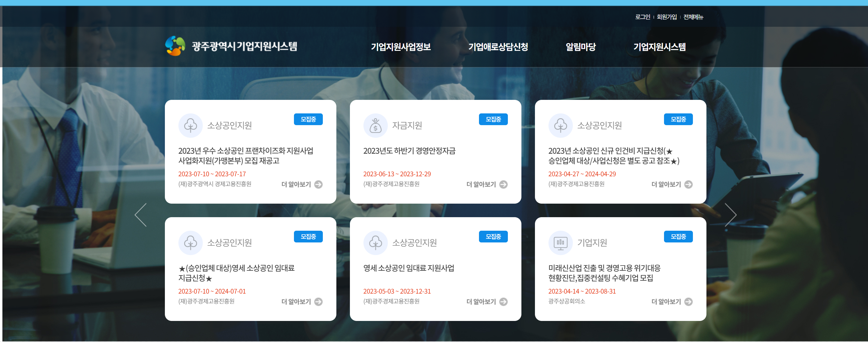
Task: Open the 기업지원사업정보 menu
Action: 401,47
